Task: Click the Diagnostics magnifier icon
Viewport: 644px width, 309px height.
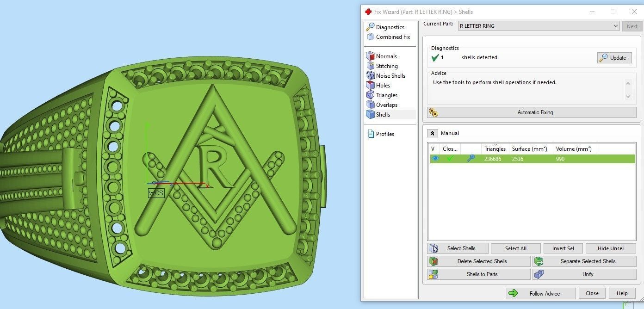Action: [370, 27]
